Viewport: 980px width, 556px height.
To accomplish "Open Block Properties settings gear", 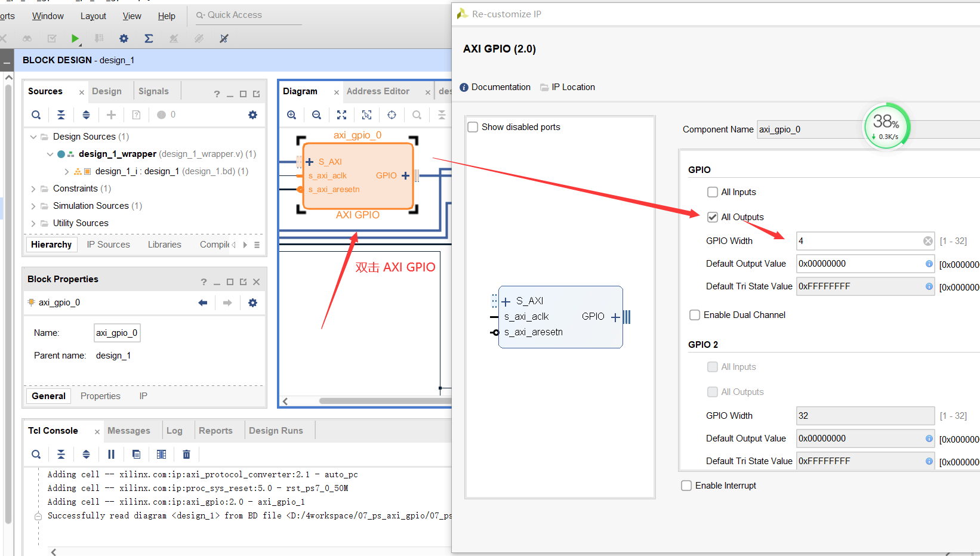I will click(252, 302).
